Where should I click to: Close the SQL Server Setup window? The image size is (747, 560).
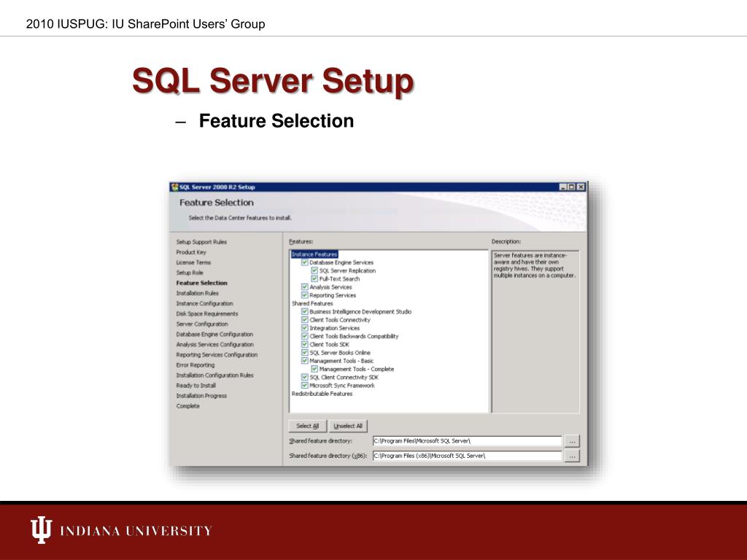[x=580, y=187]
